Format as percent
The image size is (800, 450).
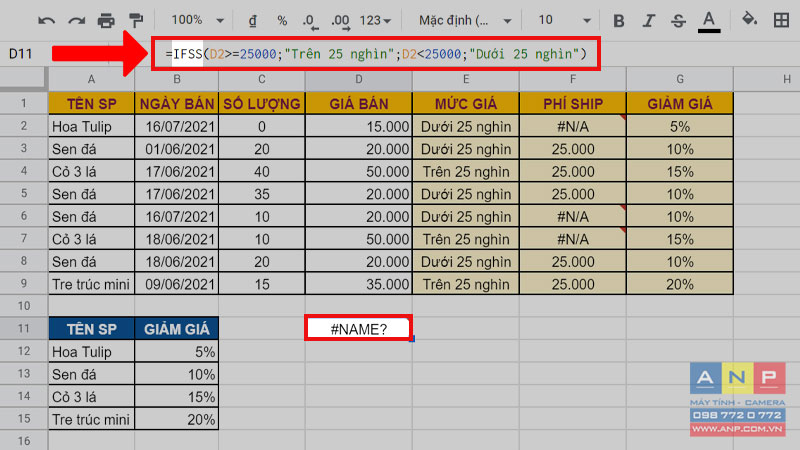(x=282, y=21)
